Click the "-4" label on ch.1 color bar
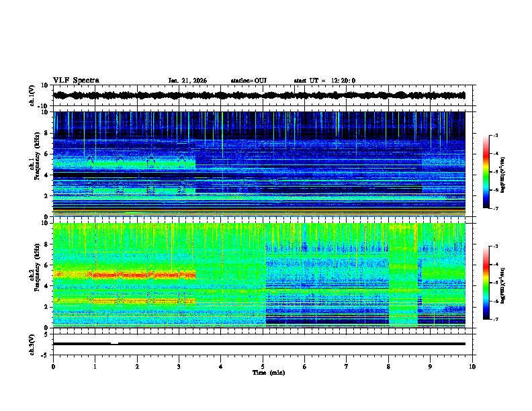Viewport: 532px width, 411px height. pos(496,154)
